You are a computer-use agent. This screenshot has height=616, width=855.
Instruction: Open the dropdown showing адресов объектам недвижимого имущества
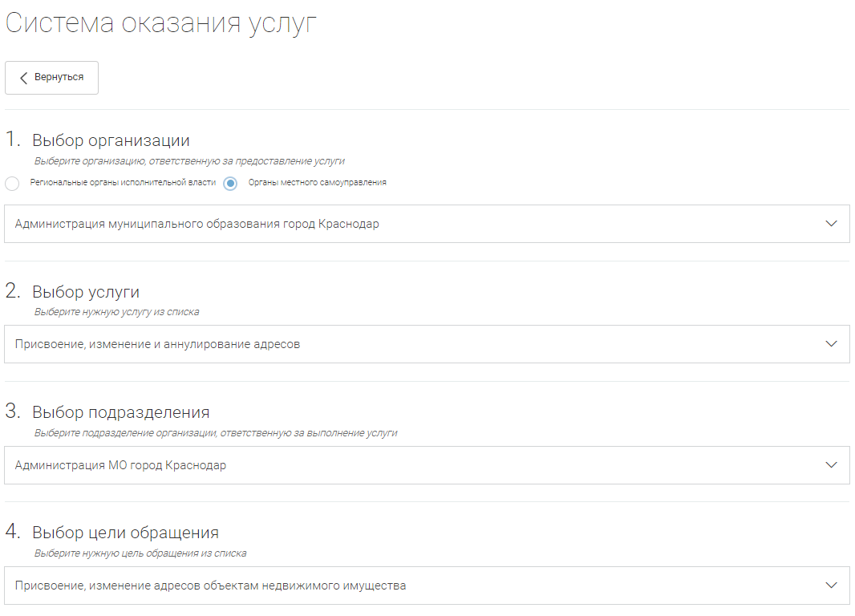pyautogui.click(x=401, y=586)
